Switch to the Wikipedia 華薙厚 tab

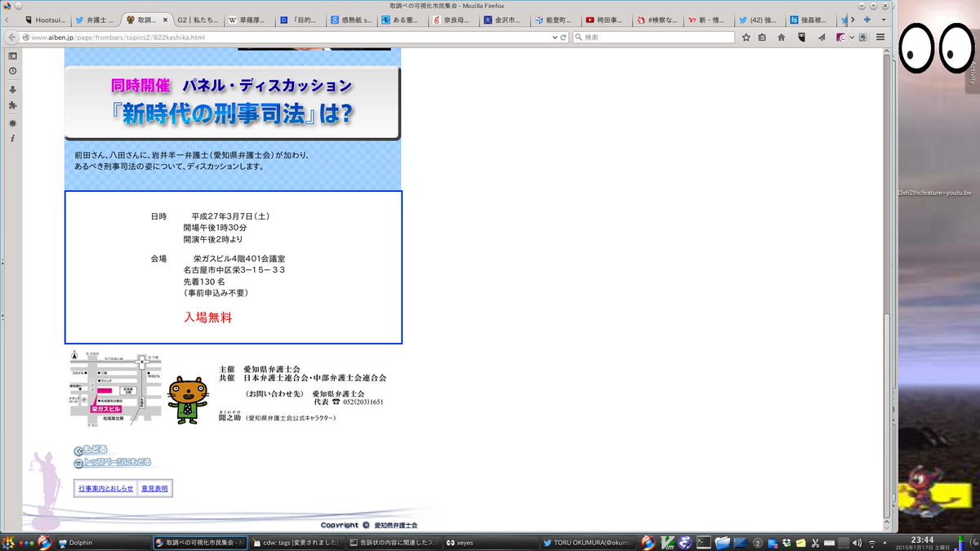pyautogui.click(x=248, y=19)
